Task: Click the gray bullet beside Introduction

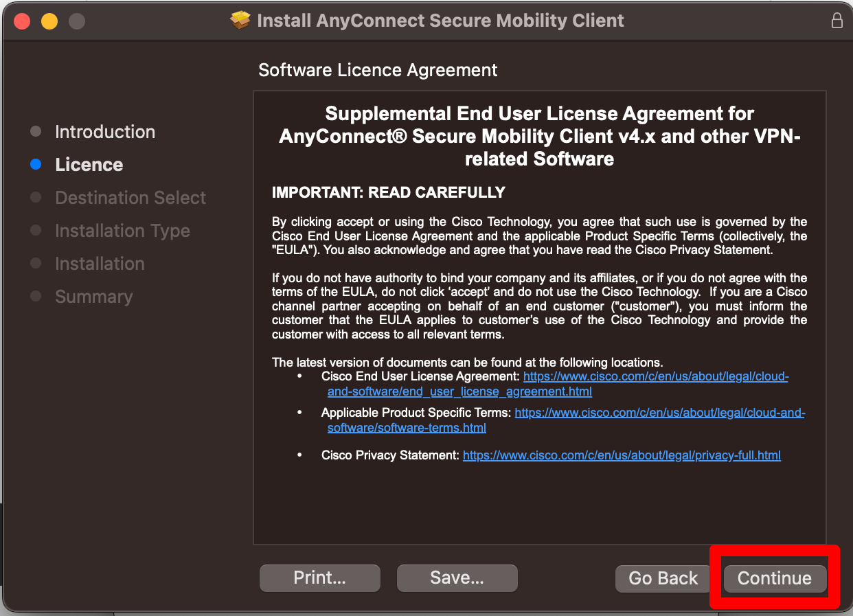Action: [x=36, y=131]
